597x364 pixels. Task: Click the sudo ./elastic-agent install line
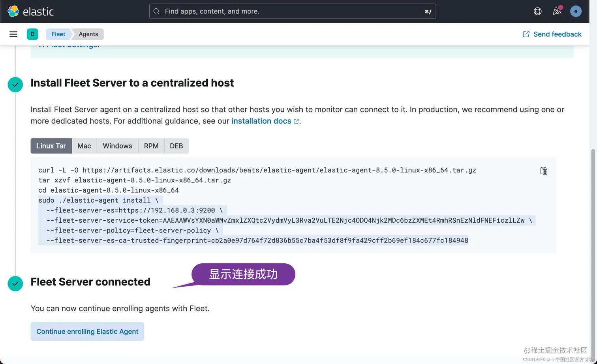click(x=98, y=200)
